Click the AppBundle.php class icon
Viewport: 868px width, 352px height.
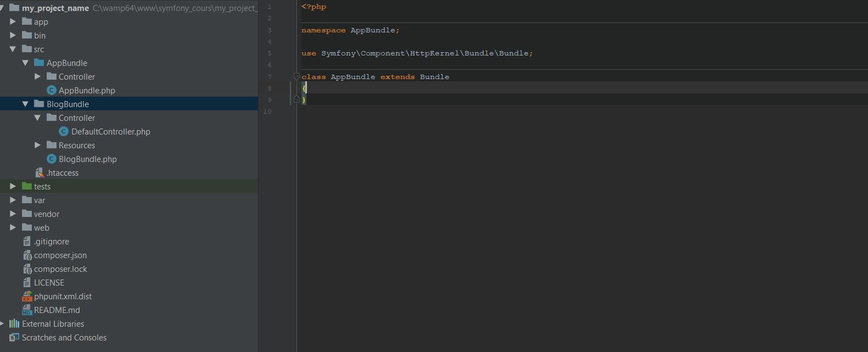52,90
